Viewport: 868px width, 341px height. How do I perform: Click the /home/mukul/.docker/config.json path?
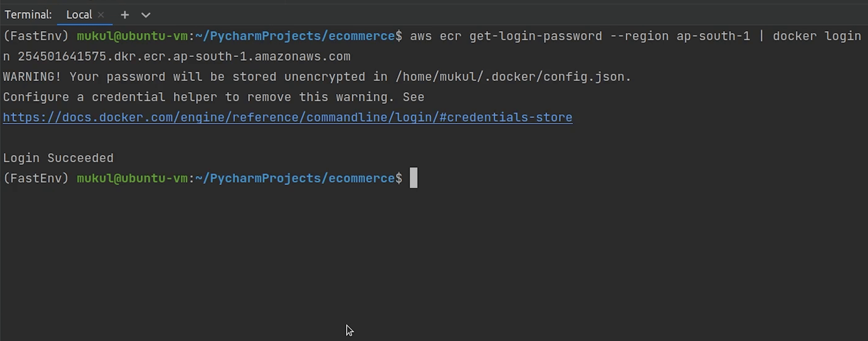(513, 77)
